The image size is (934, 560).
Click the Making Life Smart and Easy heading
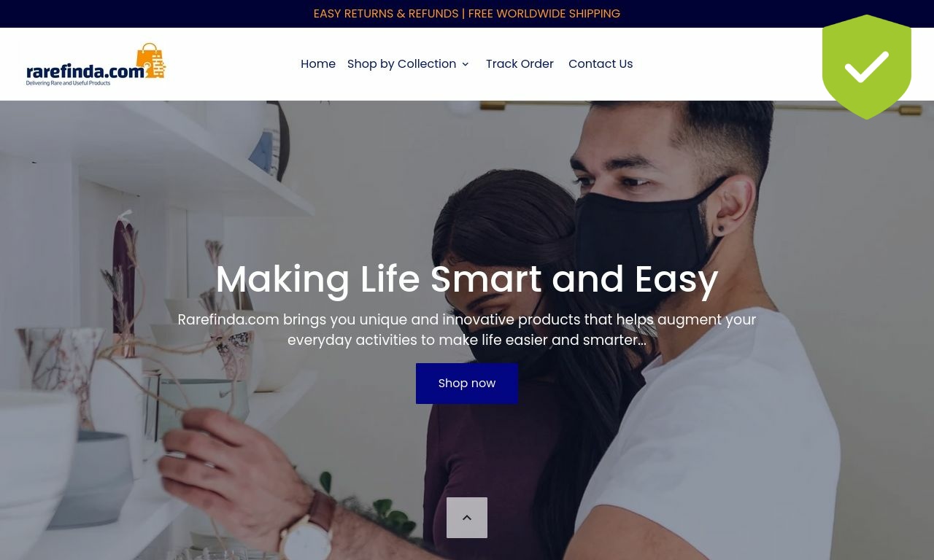click(x=467, y=279)
